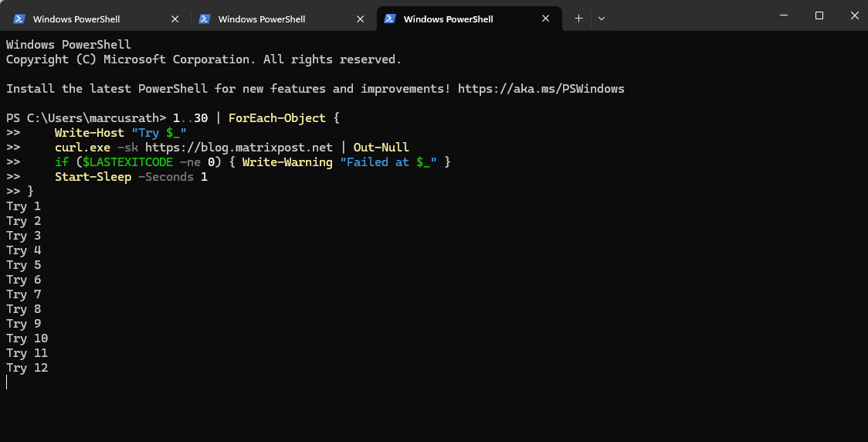Click the active tab's PowerShell icon
The image size is (868, 442).
point(390,19)
